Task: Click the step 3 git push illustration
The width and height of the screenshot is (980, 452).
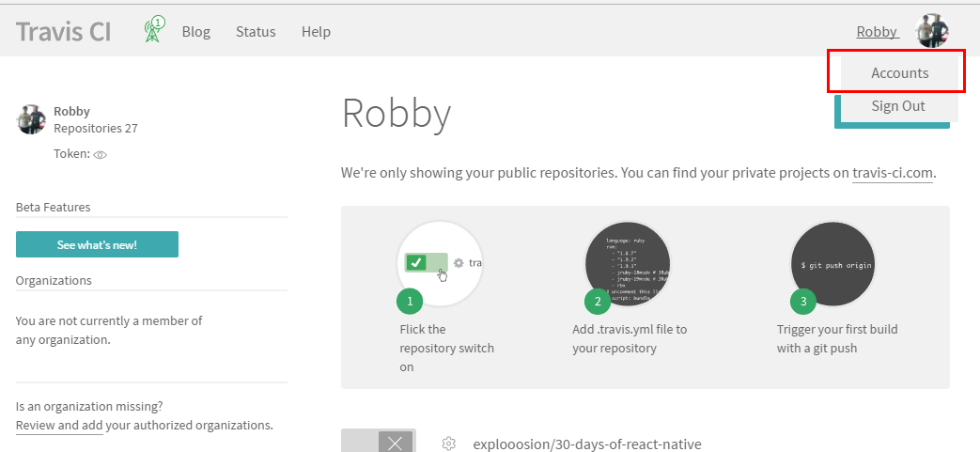Action: [x=832, y=263]
